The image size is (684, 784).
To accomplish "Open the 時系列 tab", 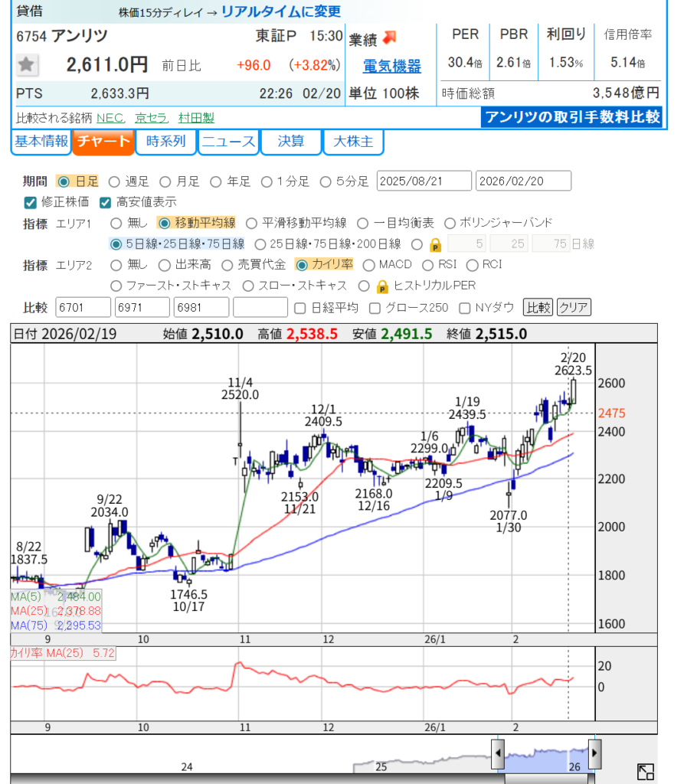I will point(165,142).
